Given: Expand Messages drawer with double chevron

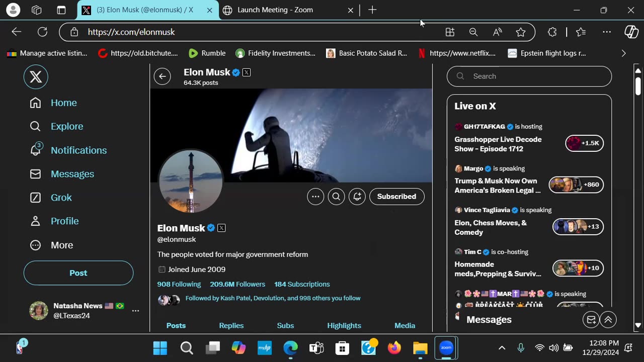Looking at the screenshot, I should [x=608, y=320].
